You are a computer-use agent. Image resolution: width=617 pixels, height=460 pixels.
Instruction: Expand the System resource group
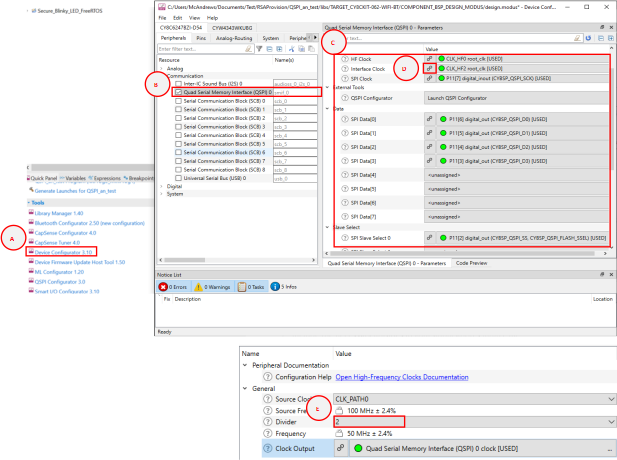[x=161, y=194]
